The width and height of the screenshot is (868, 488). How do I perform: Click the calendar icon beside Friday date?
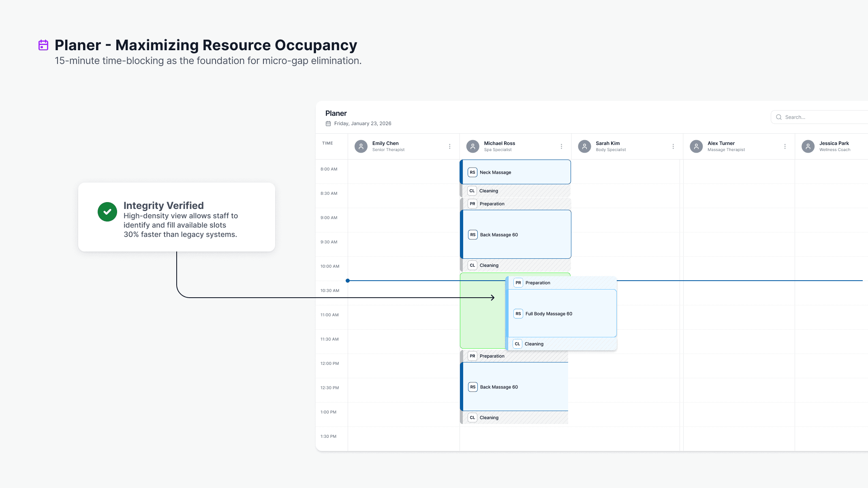point(328,124)
